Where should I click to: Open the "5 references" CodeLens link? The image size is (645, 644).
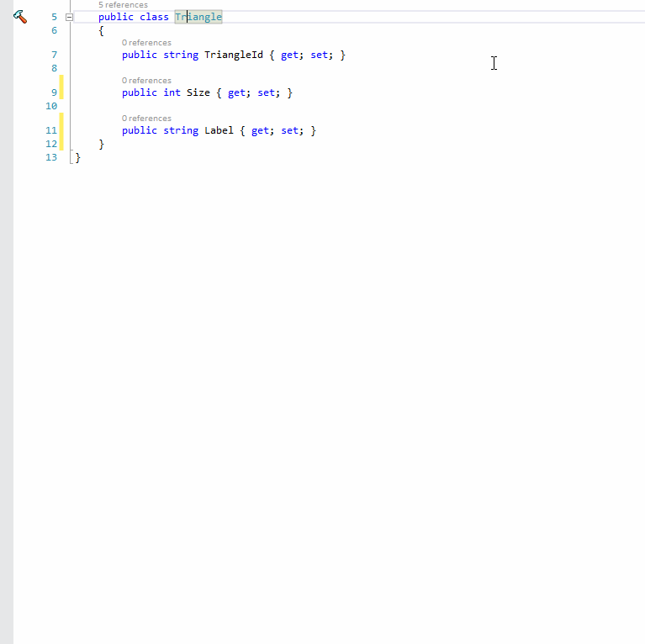pyautogui.click(x=123, y=5)
